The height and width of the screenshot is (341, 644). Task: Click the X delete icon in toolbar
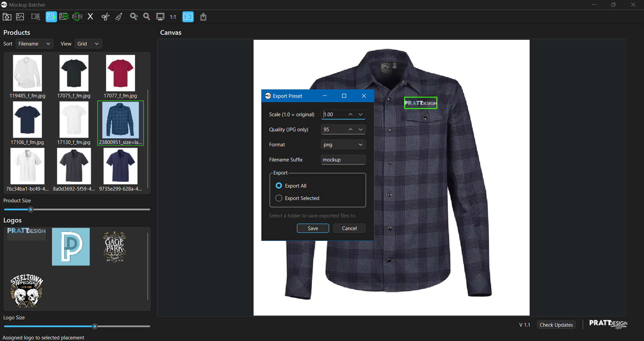(90, 16)
